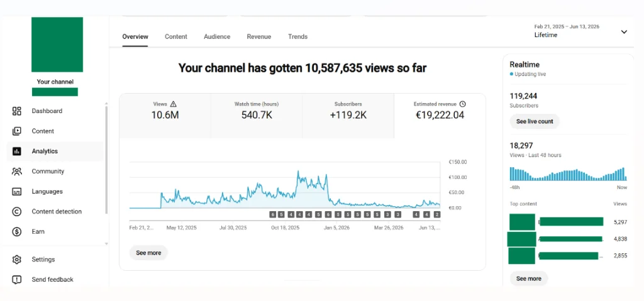This screenshot has height=301, width=644.
Task: Select the Views 10.6M metric card
Action: click(x=165, y=116)
